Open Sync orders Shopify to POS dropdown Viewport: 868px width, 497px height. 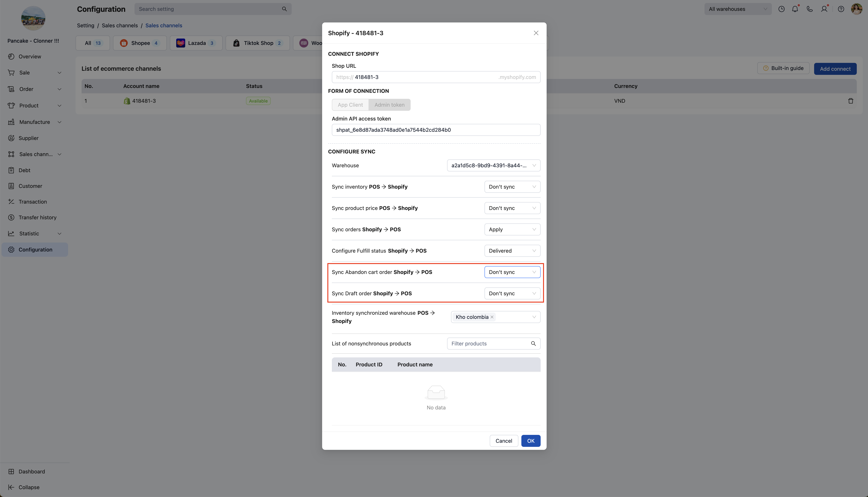pos(512,229)
